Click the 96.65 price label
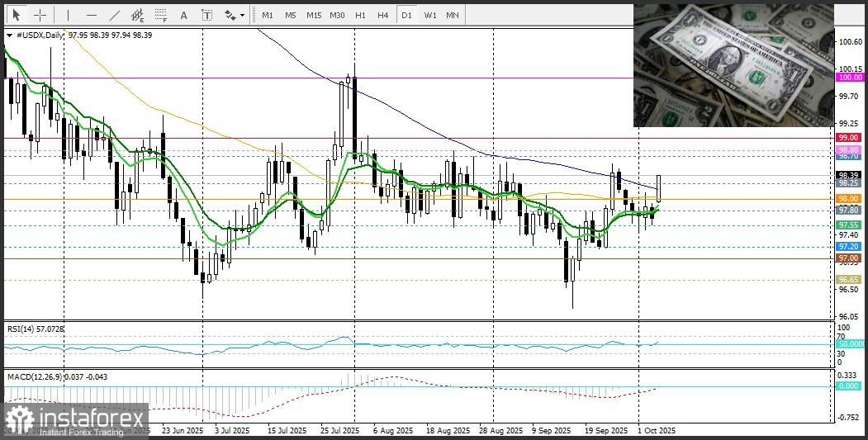Screen dimensions: 868x440 point(851,280)
